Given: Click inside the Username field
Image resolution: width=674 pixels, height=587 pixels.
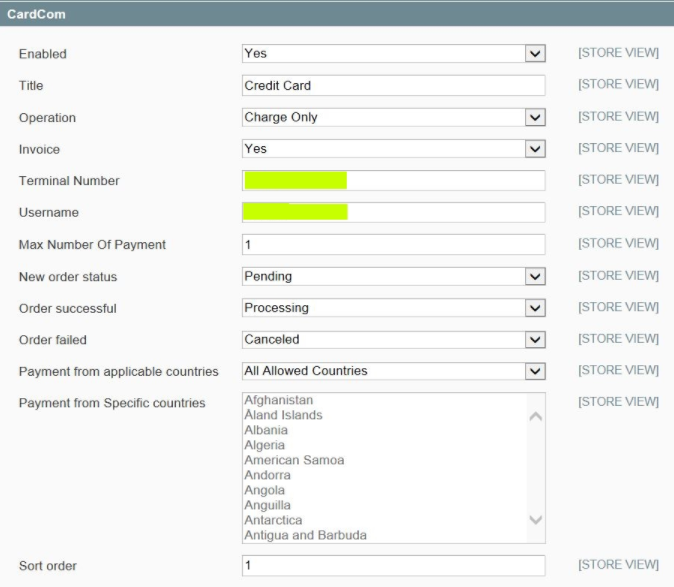Looking at the screenshot, I should 393,212.
